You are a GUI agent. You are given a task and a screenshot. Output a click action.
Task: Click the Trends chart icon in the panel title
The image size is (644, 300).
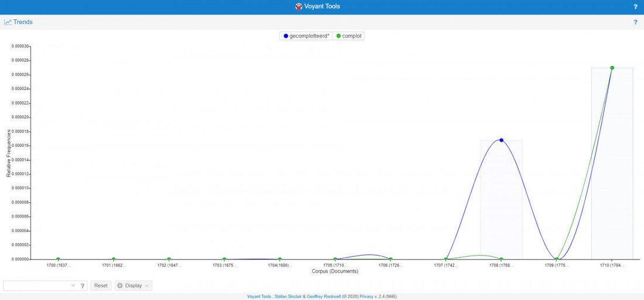point(8,22)
